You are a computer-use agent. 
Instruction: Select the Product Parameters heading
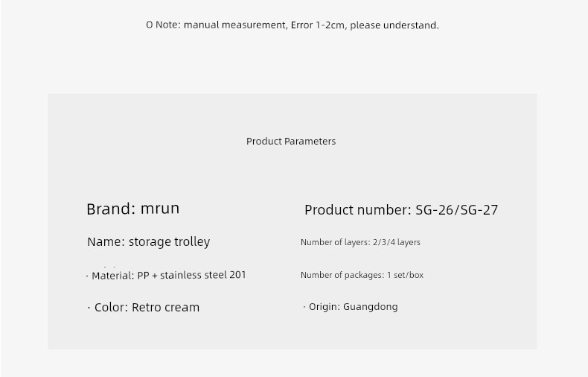tap(291, 141)
